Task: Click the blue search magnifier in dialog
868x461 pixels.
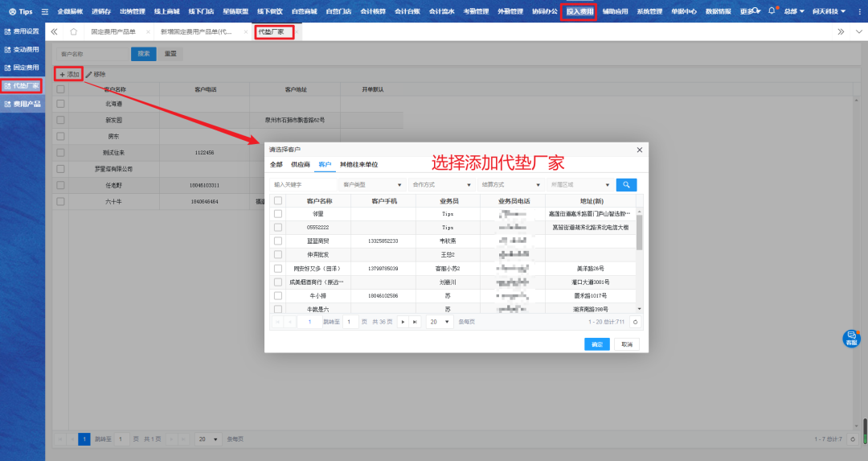Action: coord(626,184)
